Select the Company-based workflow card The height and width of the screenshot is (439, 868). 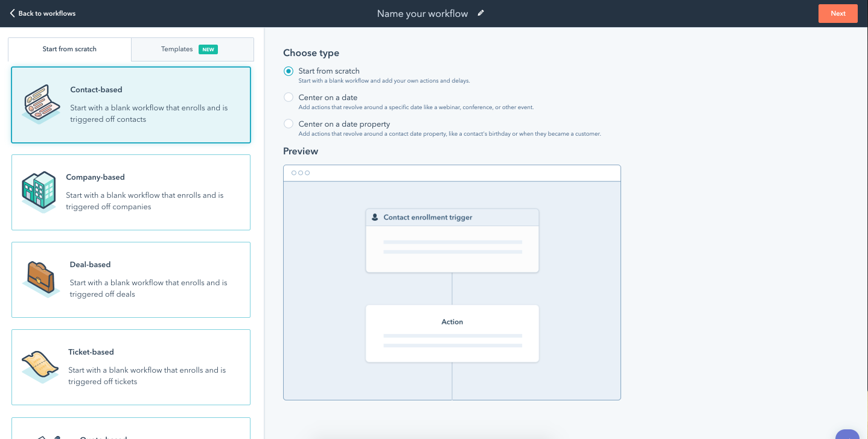pos(130,192)
